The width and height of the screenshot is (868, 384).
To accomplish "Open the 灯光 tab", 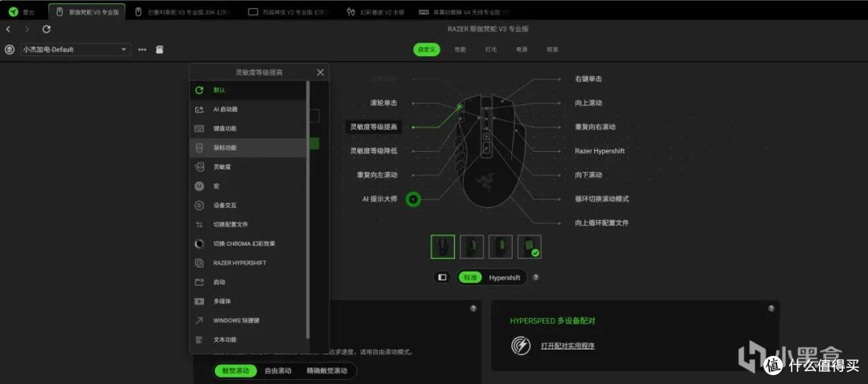I will (x=491, y=49).
